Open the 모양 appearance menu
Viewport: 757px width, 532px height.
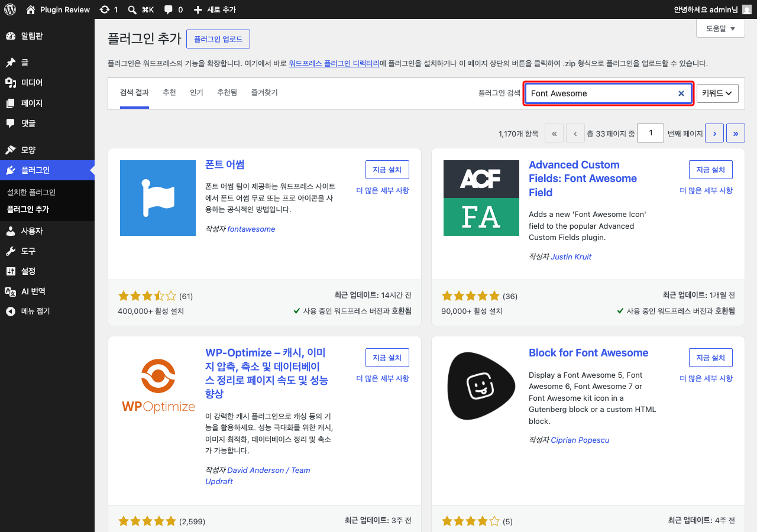[x=47, y=150]
